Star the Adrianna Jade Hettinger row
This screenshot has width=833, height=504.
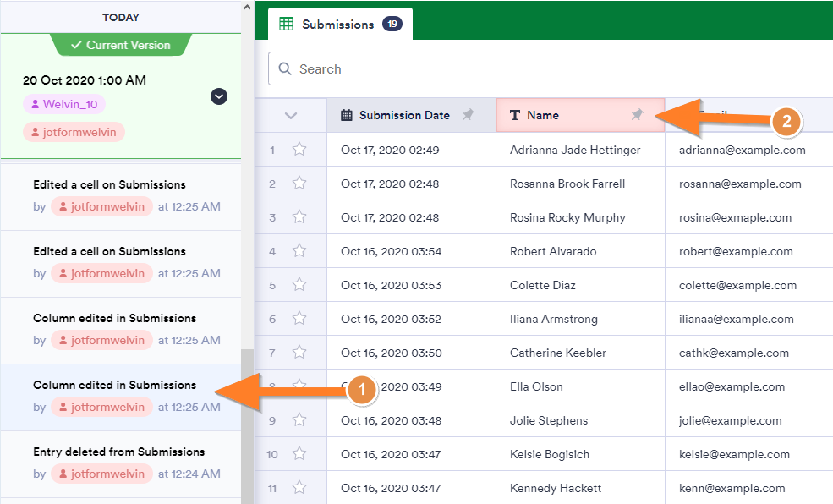tap(299, 150)
